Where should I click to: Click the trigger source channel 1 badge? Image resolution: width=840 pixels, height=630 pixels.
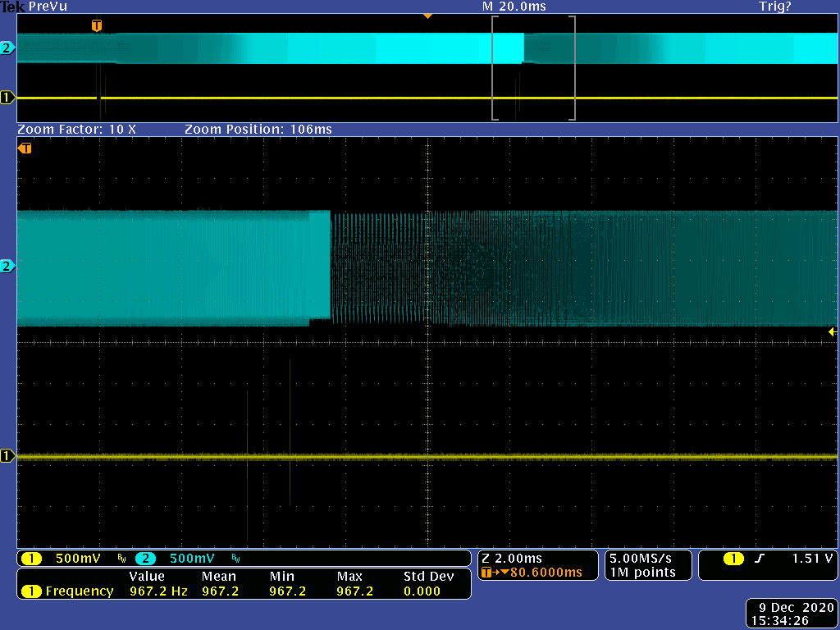(733, 559)
